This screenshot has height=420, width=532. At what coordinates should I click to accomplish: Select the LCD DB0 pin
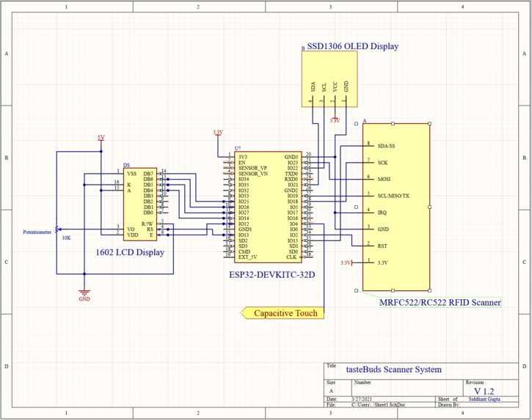[x=148, y=213]
